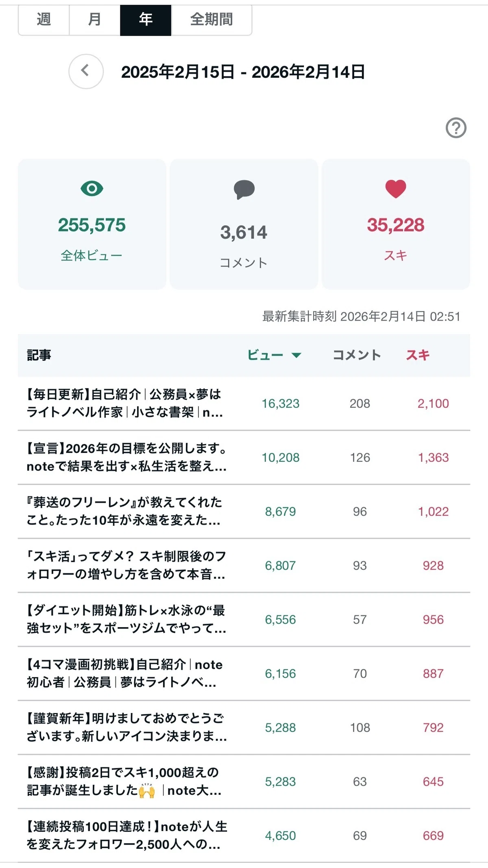Viewport: 488px width, 868px height.
Task: Switch to the 週 tab
Action: [44, 19]
